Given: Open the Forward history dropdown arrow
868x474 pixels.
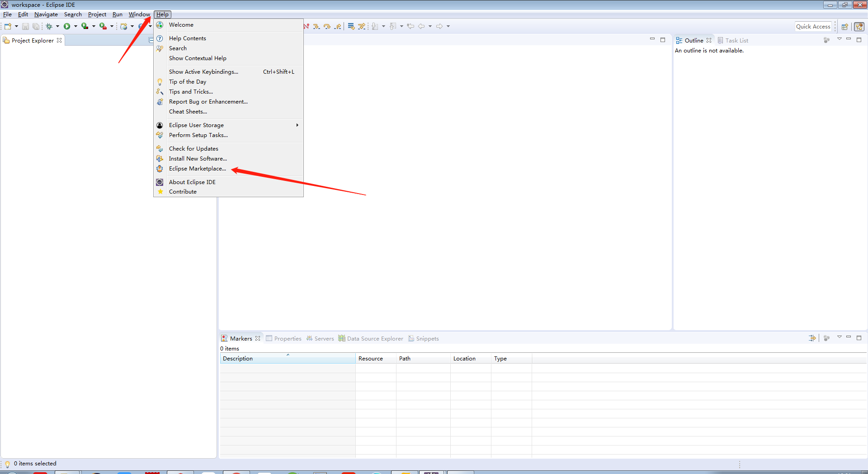Looking at the screenshot, I should (448, 26).
